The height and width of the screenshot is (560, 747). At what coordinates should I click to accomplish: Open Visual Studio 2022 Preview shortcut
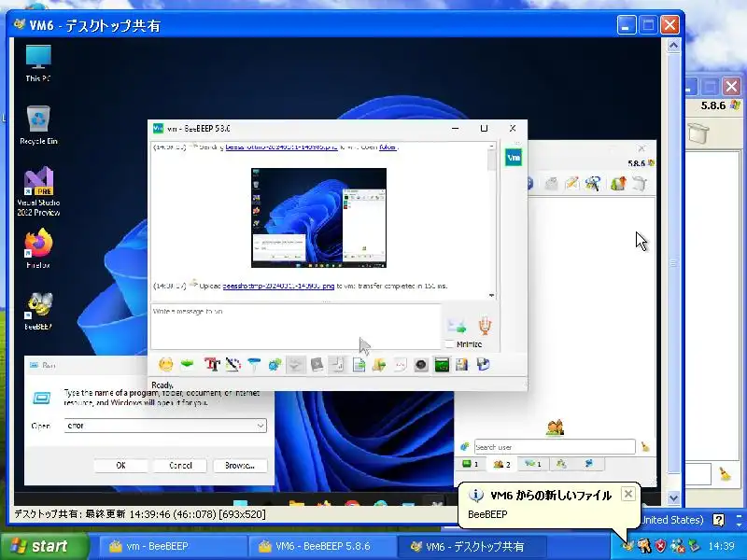pos(38,191)
